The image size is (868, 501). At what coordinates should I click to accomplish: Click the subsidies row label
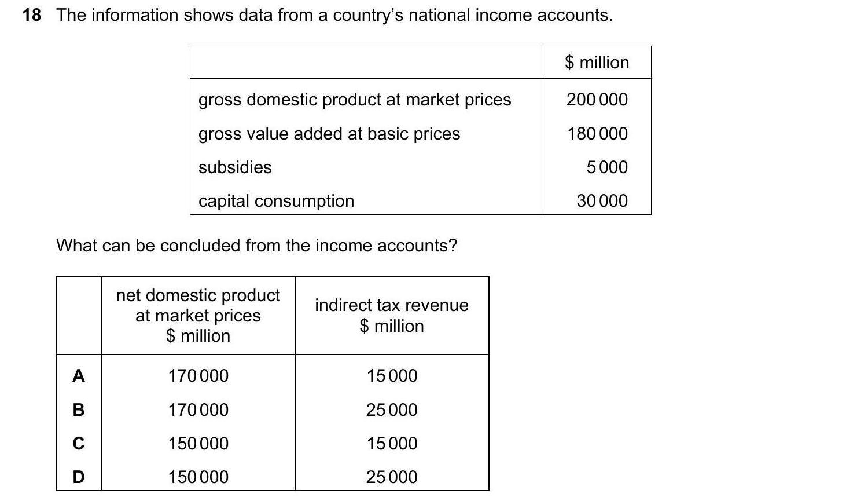pos(235,167)
